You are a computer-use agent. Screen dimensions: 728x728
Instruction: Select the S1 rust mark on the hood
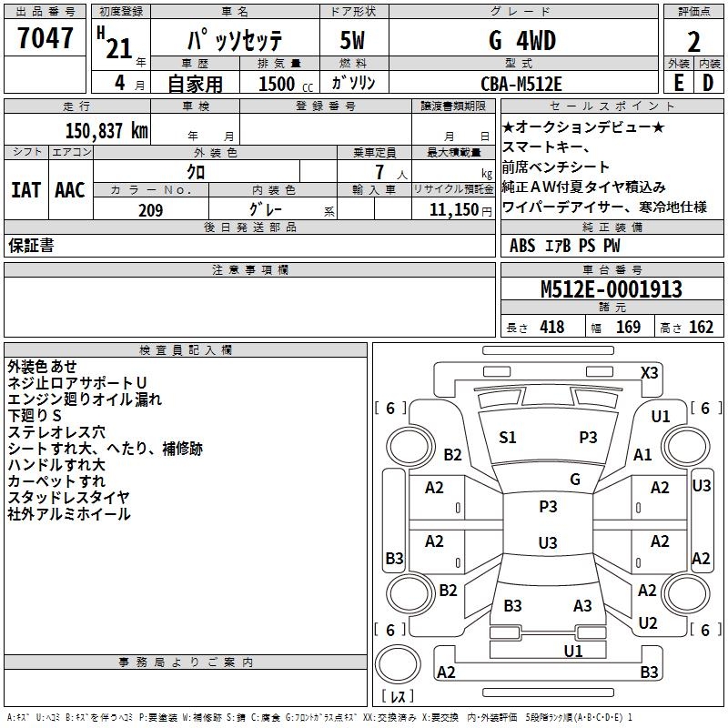tap(508, 438)
